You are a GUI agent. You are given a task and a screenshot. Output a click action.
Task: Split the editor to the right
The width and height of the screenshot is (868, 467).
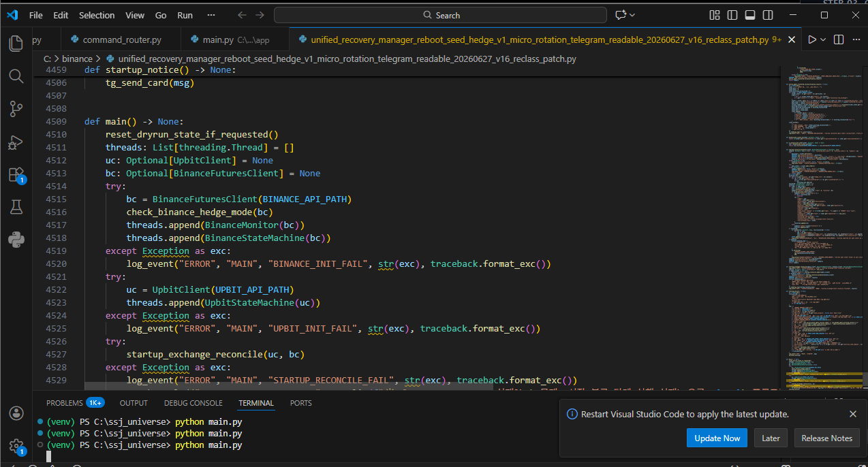(838, 40)
